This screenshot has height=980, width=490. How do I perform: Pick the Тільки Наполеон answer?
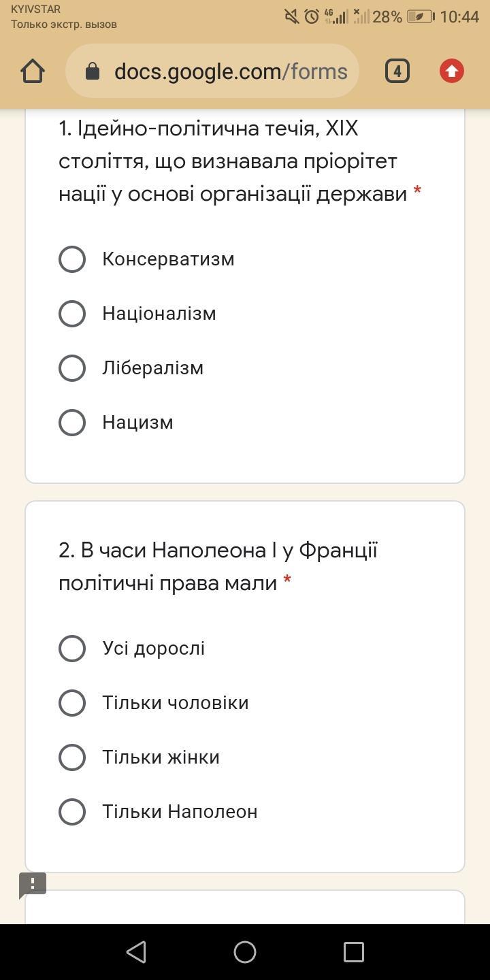(72, 812)
